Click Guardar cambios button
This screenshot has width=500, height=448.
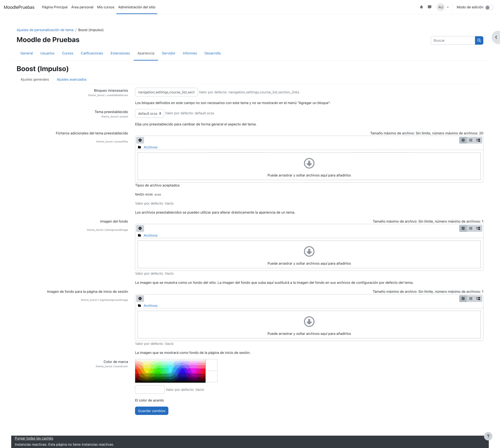tap(152, 410)
